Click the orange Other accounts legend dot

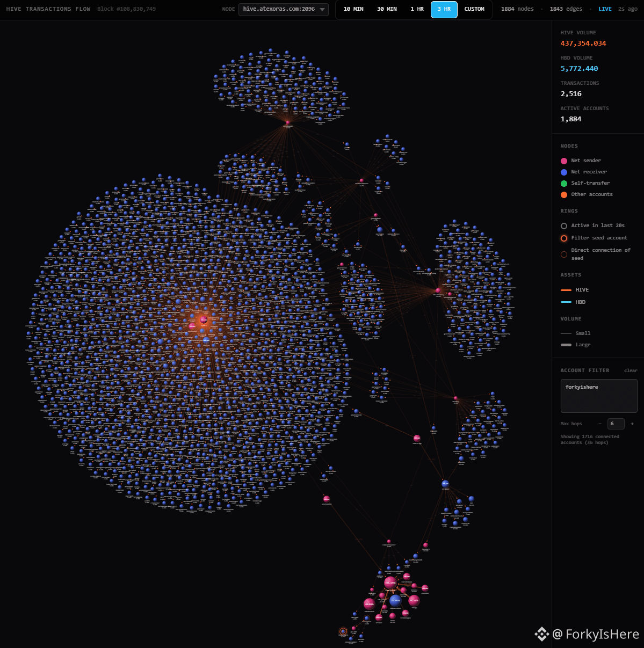coord(564,195)
